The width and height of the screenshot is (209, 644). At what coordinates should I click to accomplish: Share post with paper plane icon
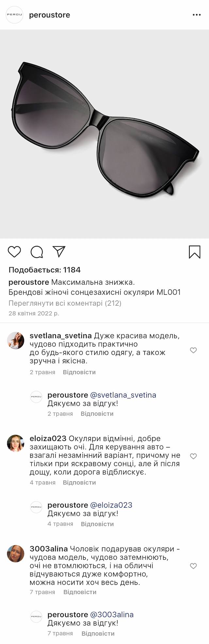[59, 251]
